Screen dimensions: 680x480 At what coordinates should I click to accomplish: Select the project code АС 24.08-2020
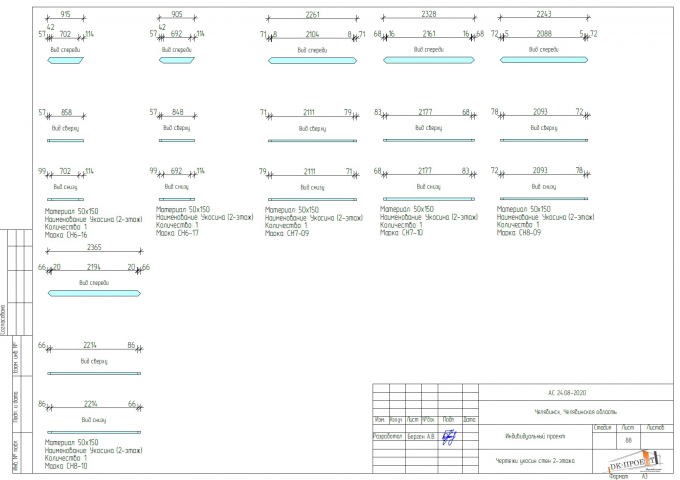click(567, 393)
